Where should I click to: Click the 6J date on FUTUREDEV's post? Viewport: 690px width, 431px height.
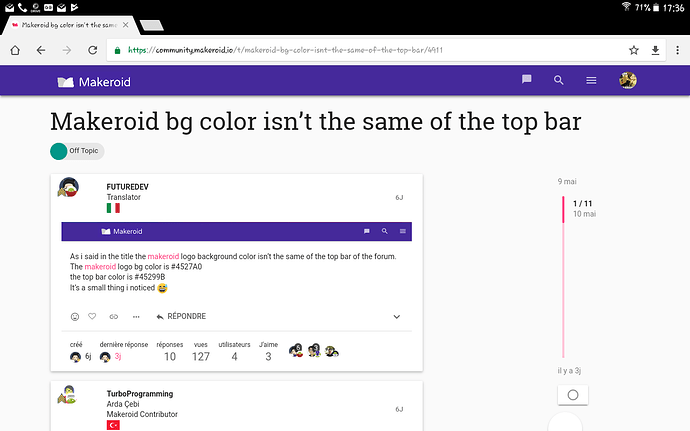tap(399, 198)
